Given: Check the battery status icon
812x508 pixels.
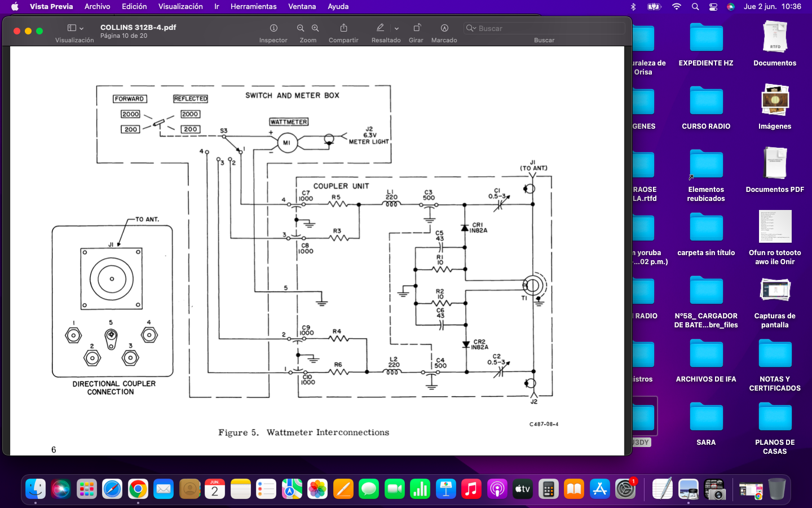Looking at the screenshot, I should tap(654, 6).
